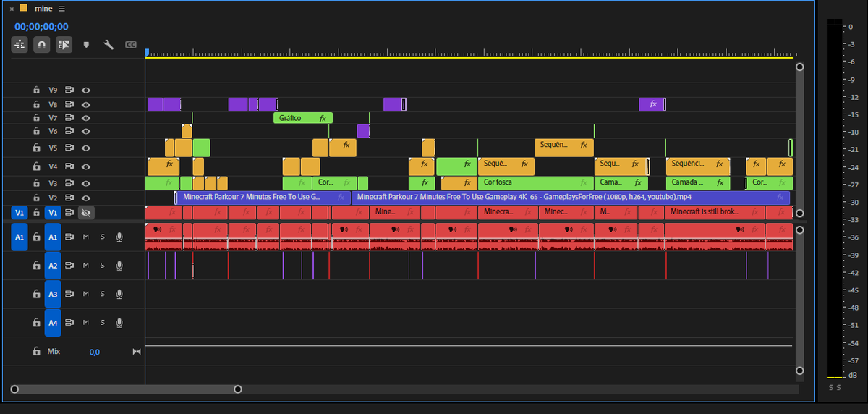The image size is (868, 414).
Task: Click left handle of horizontal zoom scrollbar
Action: click(x=14, y=389)
